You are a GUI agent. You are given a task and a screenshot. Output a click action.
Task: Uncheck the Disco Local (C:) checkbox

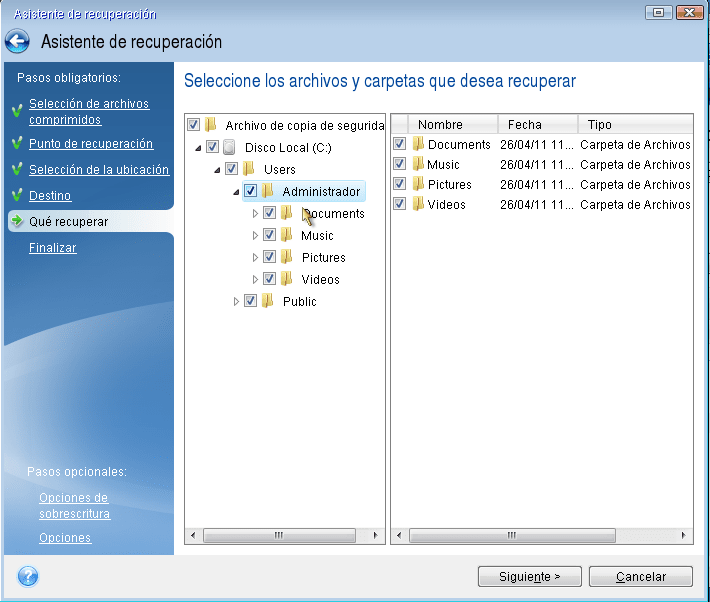click(212, 147)
